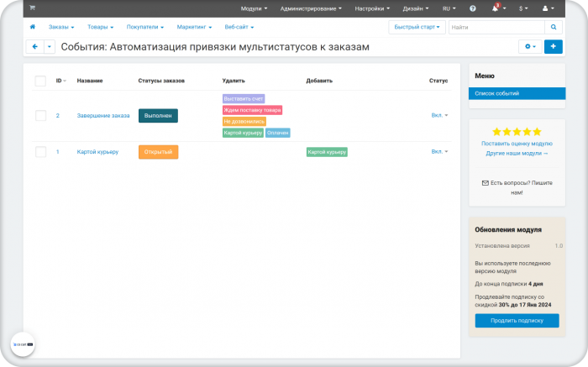
Task: Click ID link 1
Action: coord(58,152)
